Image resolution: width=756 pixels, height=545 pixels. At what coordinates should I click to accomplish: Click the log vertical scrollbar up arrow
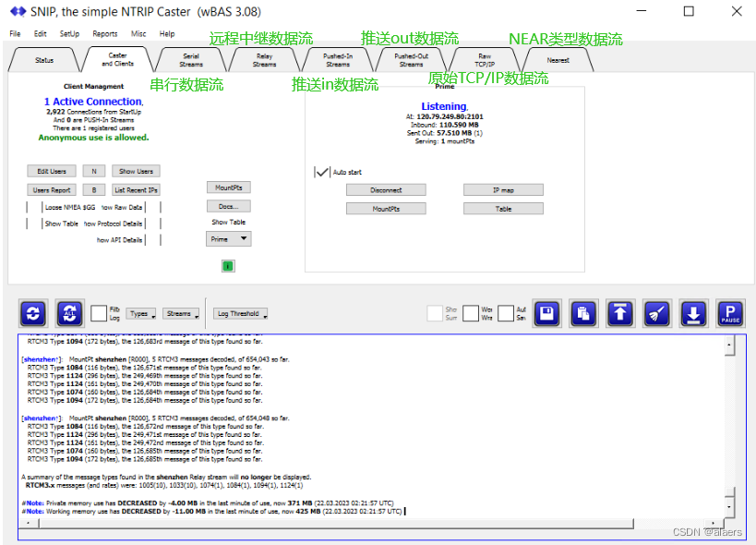pos(729,345)
